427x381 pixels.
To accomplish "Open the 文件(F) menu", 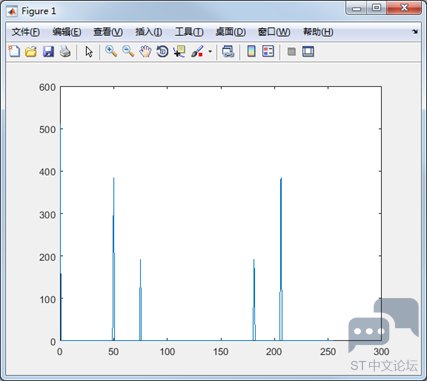I will coord(26,32).
